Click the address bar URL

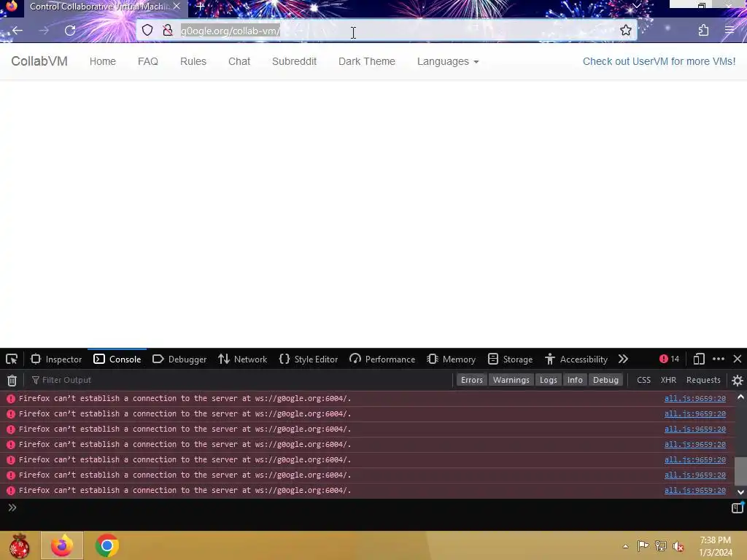(230, 31)
